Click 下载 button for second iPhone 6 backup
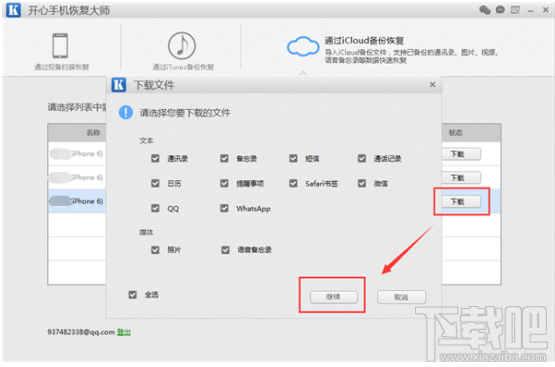This screenshot has height=367, width=555. (460, 178)
